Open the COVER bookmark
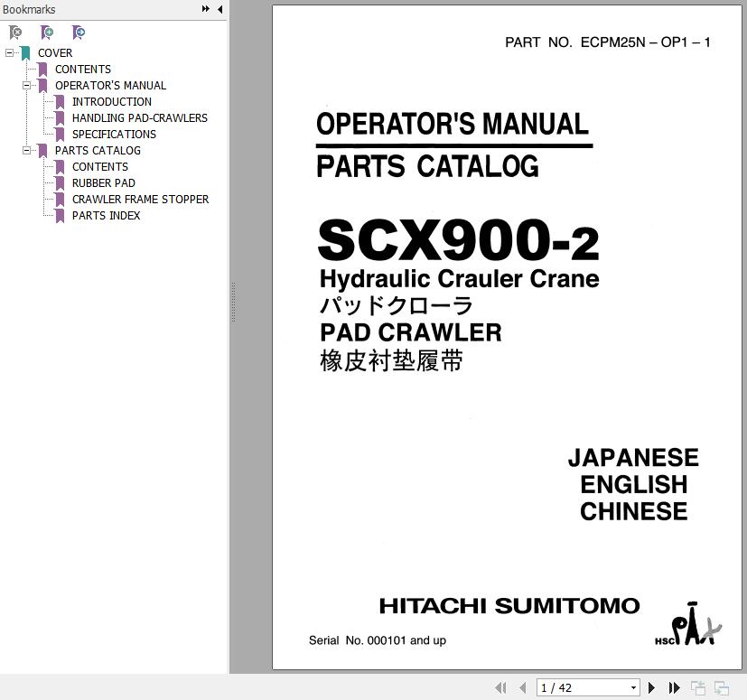 click(55, 53)
